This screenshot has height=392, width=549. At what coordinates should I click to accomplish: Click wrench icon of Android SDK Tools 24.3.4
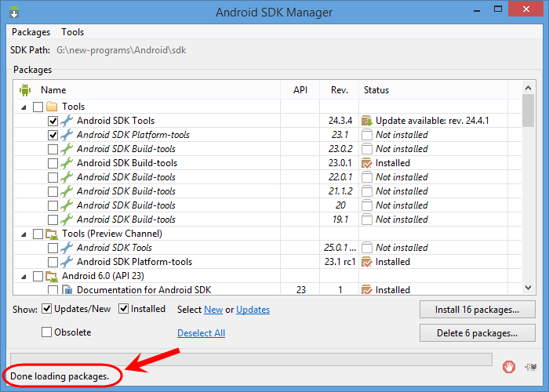pos(67,121)
